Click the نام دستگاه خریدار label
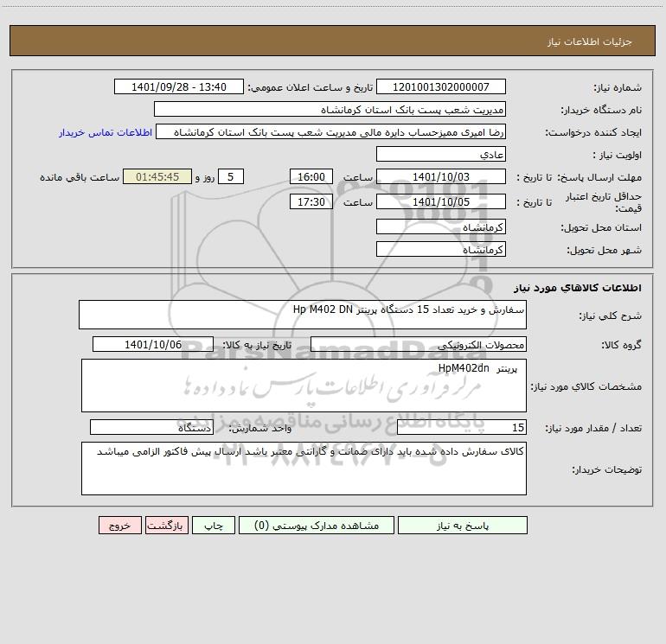The height and width of the screenshot is (644, 666). [601, 110]
